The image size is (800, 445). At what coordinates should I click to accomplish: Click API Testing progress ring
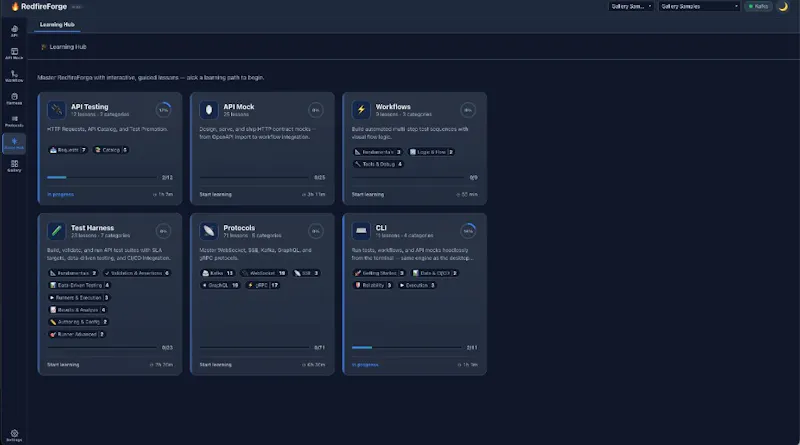(163, 110)
